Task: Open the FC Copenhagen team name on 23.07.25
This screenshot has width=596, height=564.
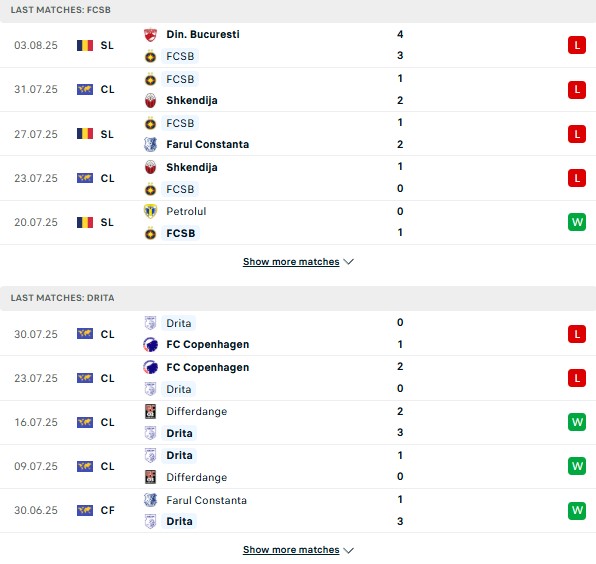Action: click(208, 368)
